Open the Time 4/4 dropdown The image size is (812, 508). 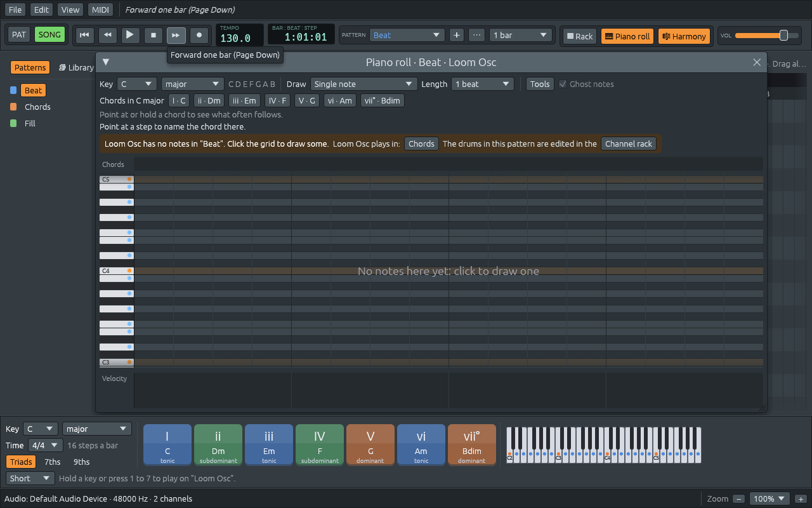45,445
